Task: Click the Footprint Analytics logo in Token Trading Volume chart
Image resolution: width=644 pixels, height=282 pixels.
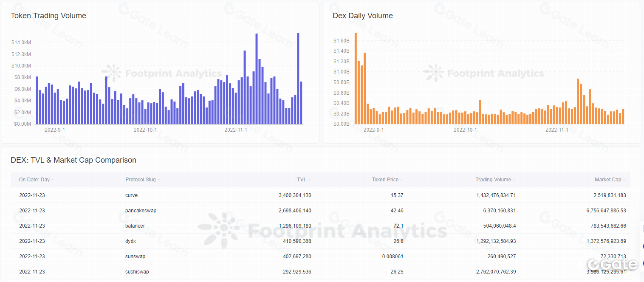Action: coord(111,73)
